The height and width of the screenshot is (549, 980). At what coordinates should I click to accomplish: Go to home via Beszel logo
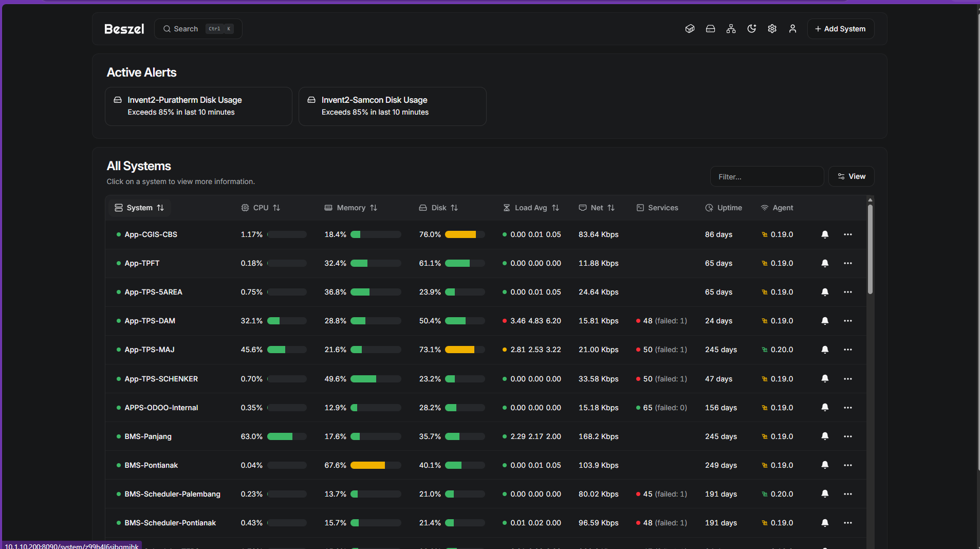click(124, 29)
